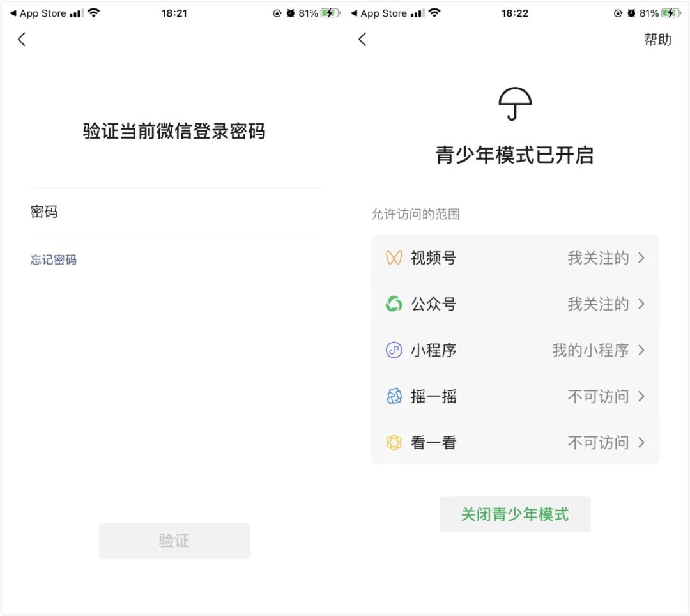Expand 公众号 我关注的 chevron
This screenshot has width=690, height=616.
[641, 304]
